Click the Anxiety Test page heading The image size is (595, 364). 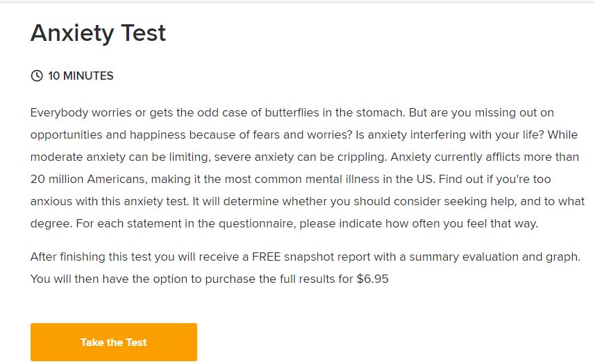point(99,33)
